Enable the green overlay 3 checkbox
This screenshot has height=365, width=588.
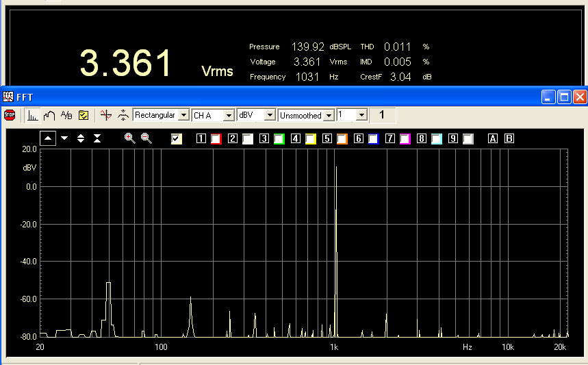click(x=279, y=139)
